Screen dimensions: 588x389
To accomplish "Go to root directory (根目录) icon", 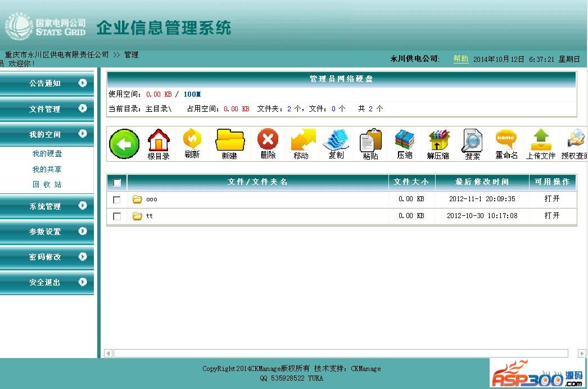I will (x=159, y=144).
